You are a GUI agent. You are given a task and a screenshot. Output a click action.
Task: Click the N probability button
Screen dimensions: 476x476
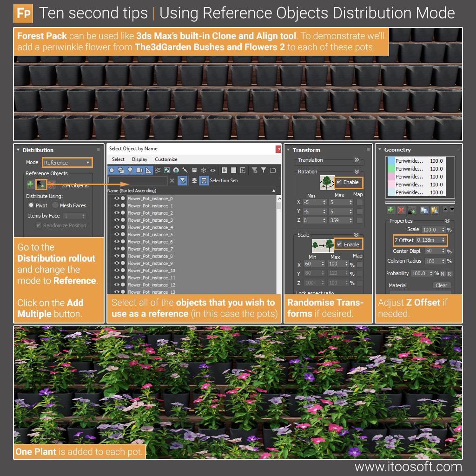point(443,273)
